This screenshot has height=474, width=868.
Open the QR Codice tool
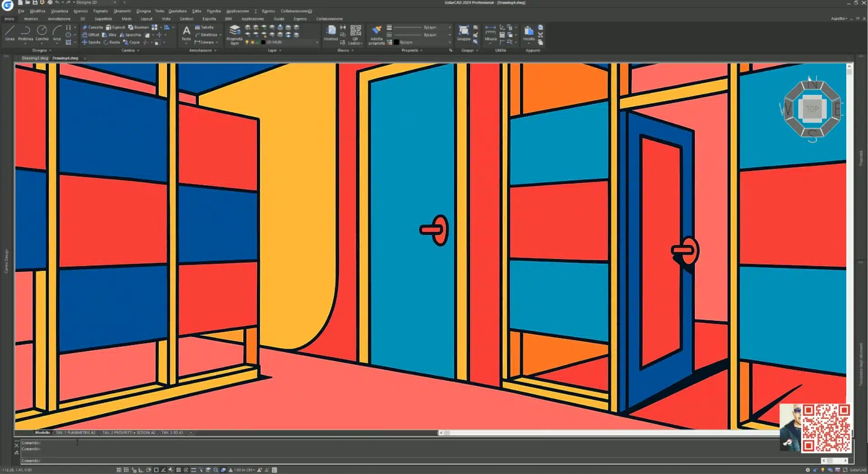click(x=355, y=34)
